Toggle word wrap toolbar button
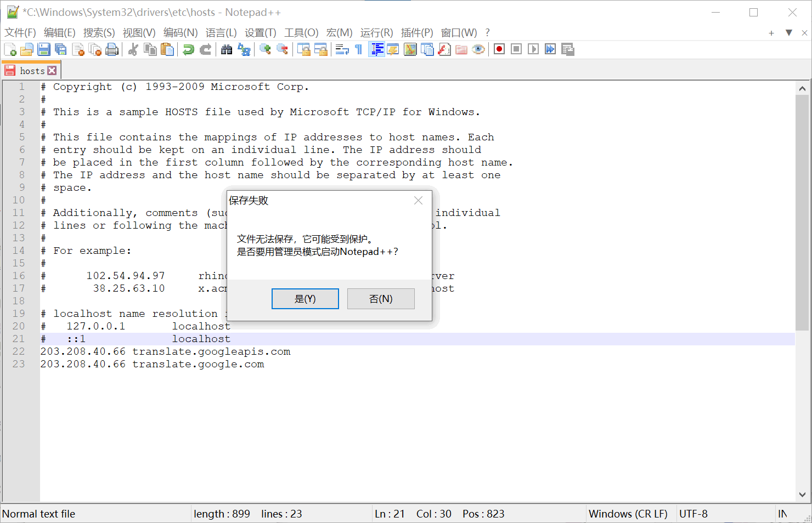812x523 pixels. pos(342,49)
